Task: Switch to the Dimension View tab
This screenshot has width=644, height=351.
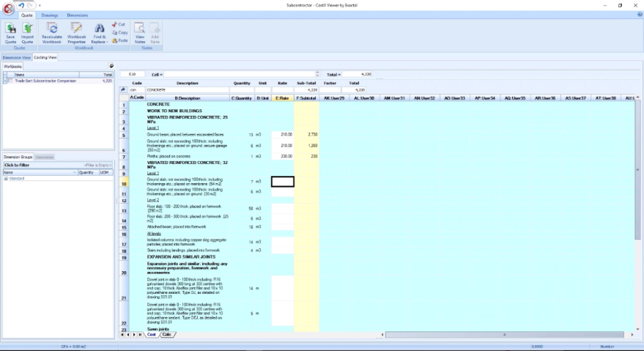Action: [x=16, y=58]
